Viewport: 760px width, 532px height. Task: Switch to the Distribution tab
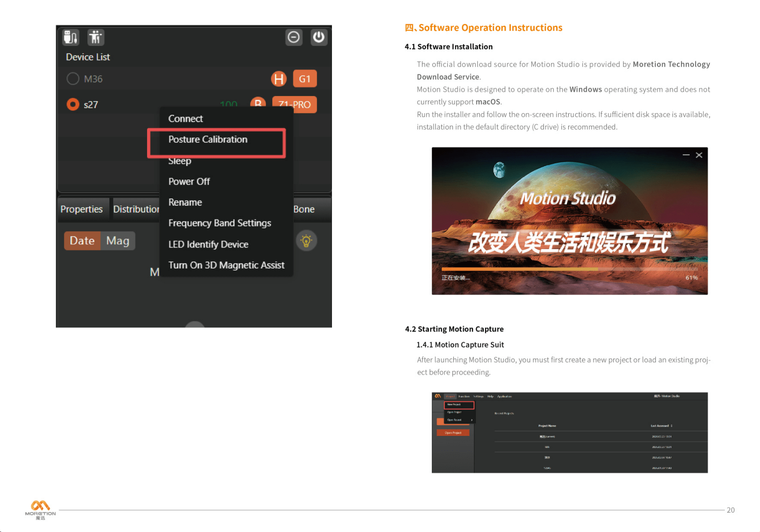pos(136,209)
